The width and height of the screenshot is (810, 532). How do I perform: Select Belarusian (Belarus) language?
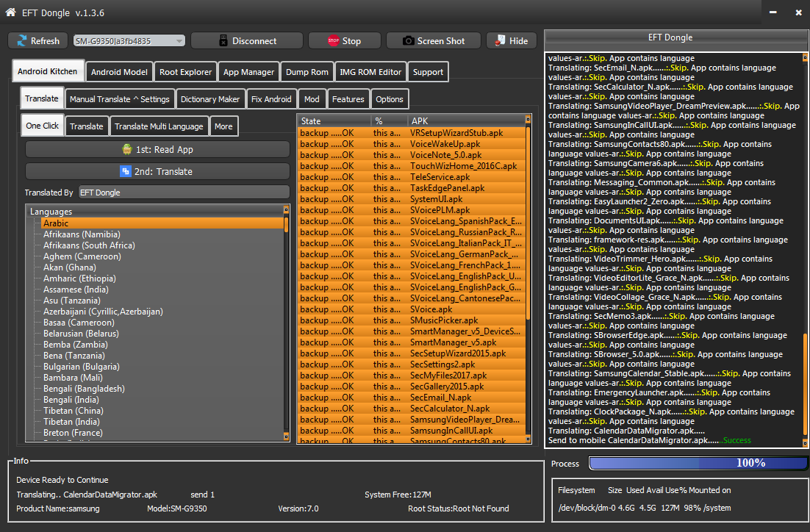[x=81, y=334]
